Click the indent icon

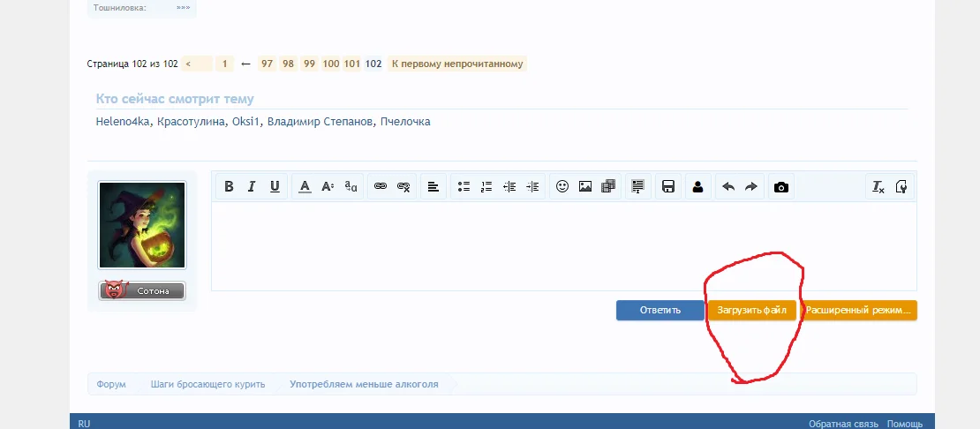coord(532,187)
